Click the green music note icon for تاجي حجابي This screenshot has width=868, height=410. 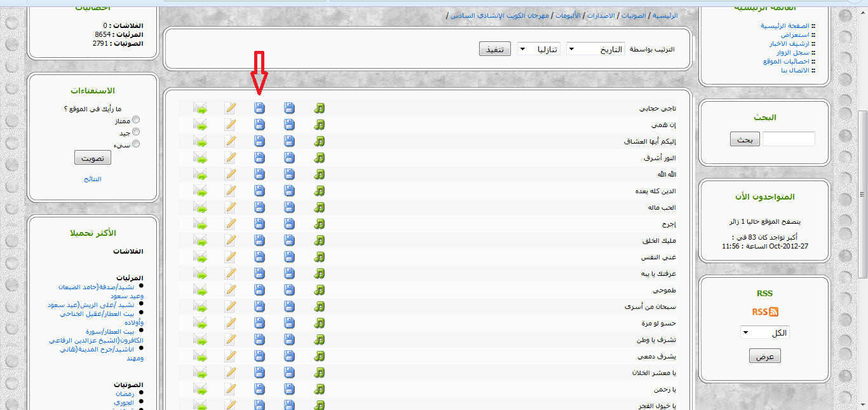tap(319, 108)
